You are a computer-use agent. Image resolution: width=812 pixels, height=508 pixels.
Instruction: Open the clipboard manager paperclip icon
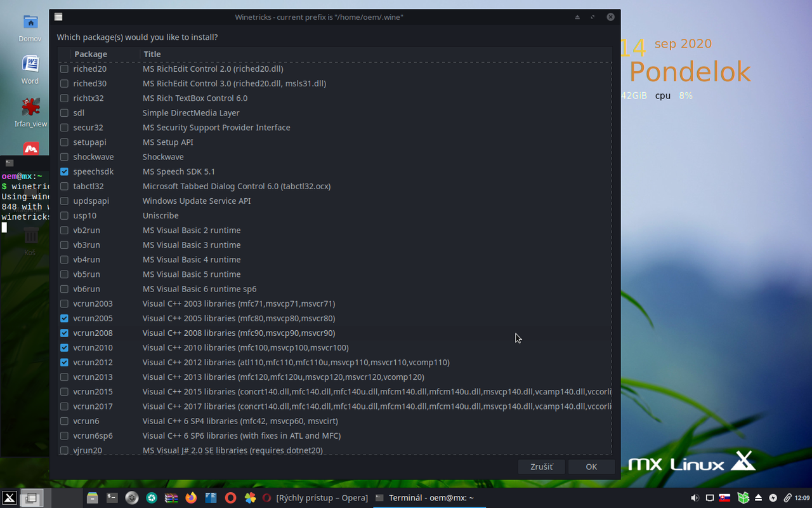(x=787, y=498)
